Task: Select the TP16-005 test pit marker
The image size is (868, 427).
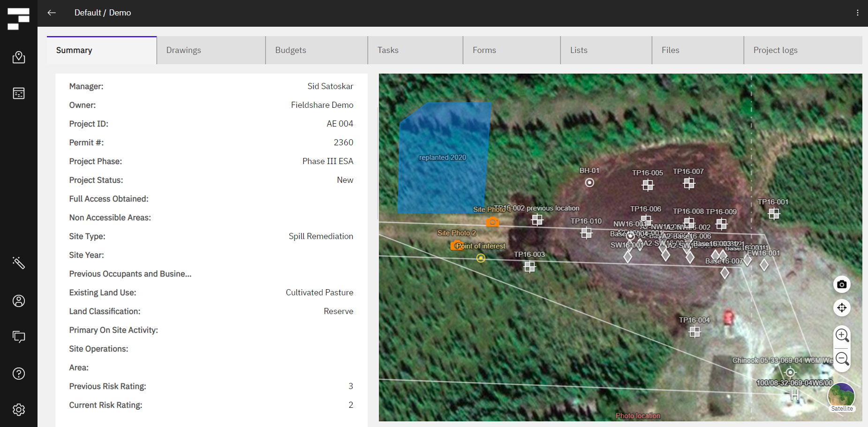Action: [648, 185]
